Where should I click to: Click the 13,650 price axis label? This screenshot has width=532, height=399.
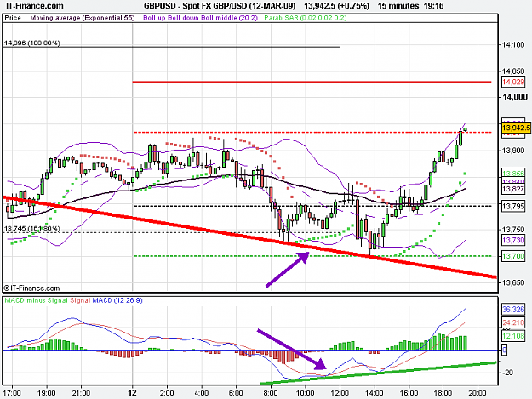point(513,282)
